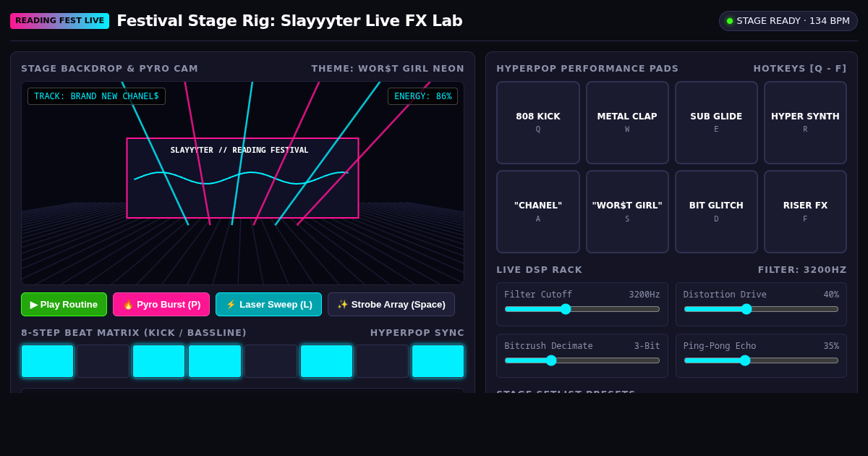This screenshot has width=868, height=456.
Task: Click SLAYYYTER // READING FESTIVAL screen text
Action: pos(239,151)
